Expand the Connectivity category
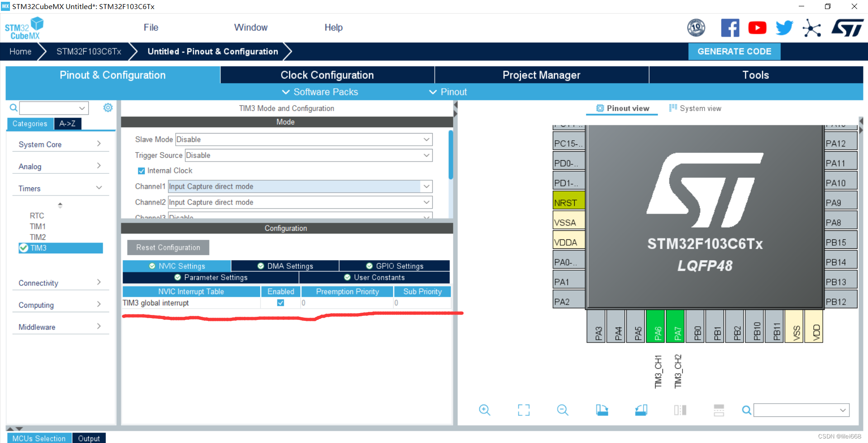868x443 pixels. [60, 283]
